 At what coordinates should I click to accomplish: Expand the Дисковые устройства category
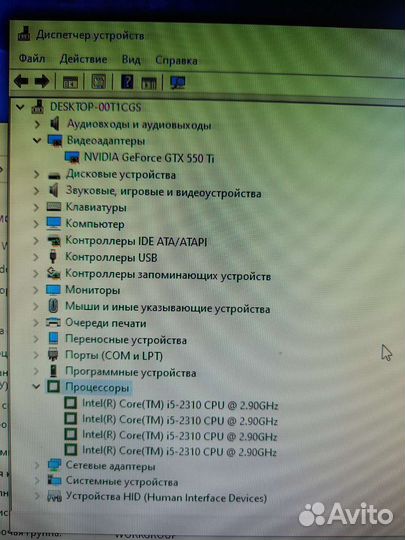coord(36,174)
